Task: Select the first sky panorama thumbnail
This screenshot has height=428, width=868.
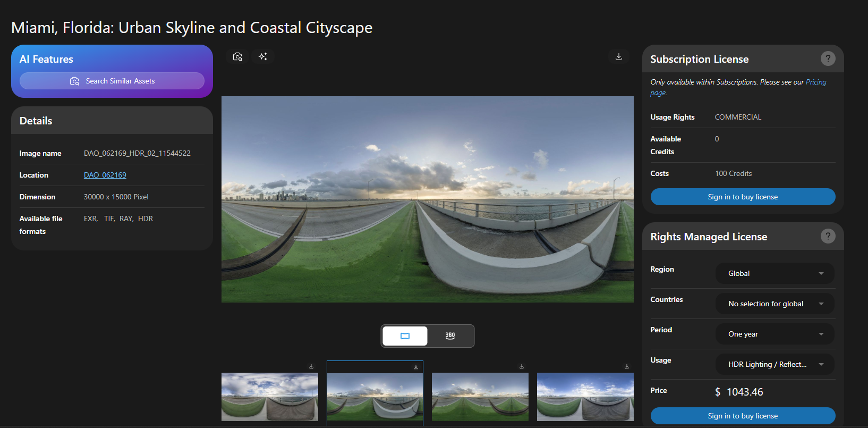Action: point(270,397)
